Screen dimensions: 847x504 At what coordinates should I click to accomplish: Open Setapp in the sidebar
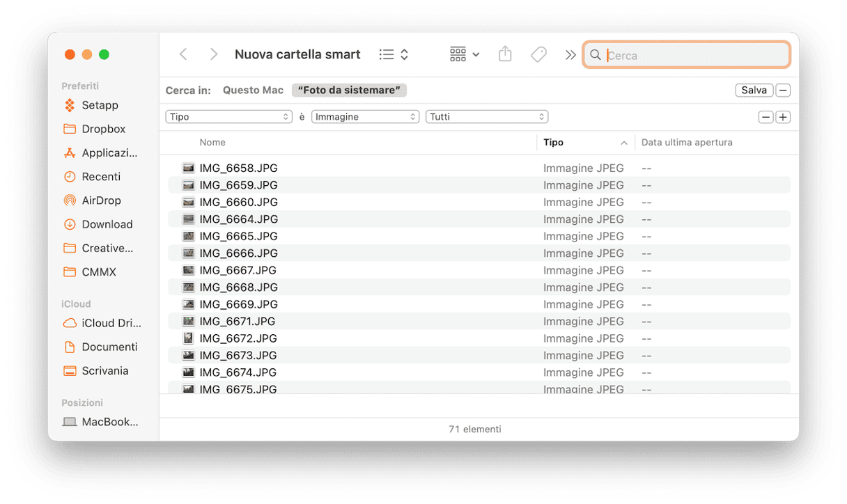[100, 105]
